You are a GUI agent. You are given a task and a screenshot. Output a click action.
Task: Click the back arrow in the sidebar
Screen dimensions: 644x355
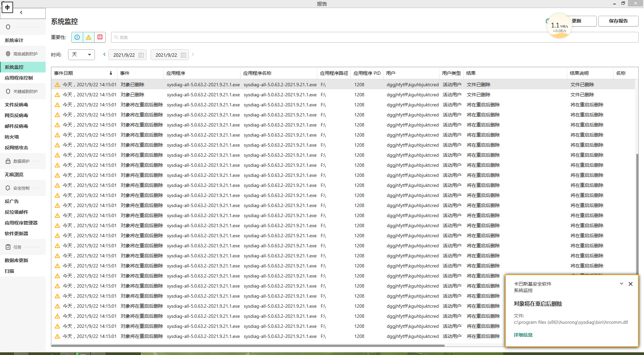click(21, 12)
